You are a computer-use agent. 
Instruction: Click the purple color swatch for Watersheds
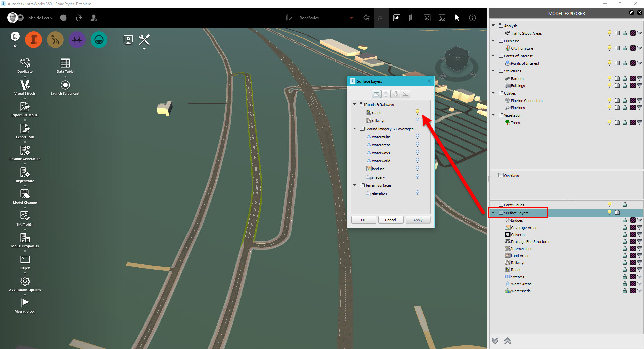point(633,291)
